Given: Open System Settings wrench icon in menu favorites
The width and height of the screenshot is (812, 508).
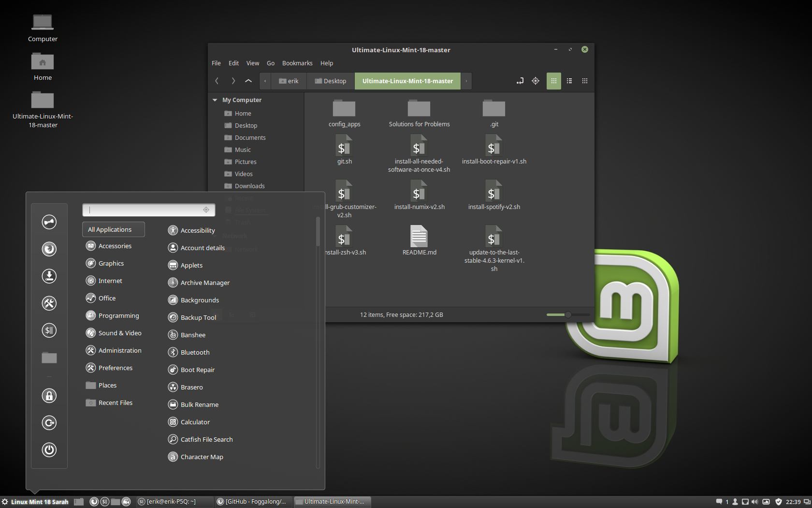Looking at the screenshot, I should [x=49, y=303].
